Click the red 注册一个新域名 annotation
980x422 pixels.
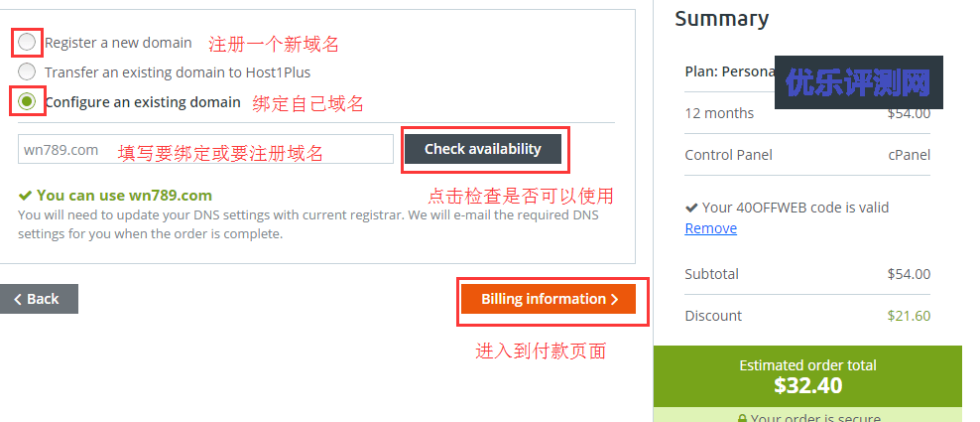274,45
